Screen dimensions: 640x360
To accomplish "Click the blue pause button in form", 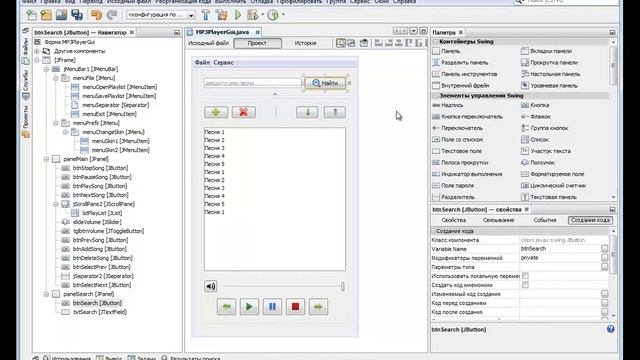I will pos(272,307).
